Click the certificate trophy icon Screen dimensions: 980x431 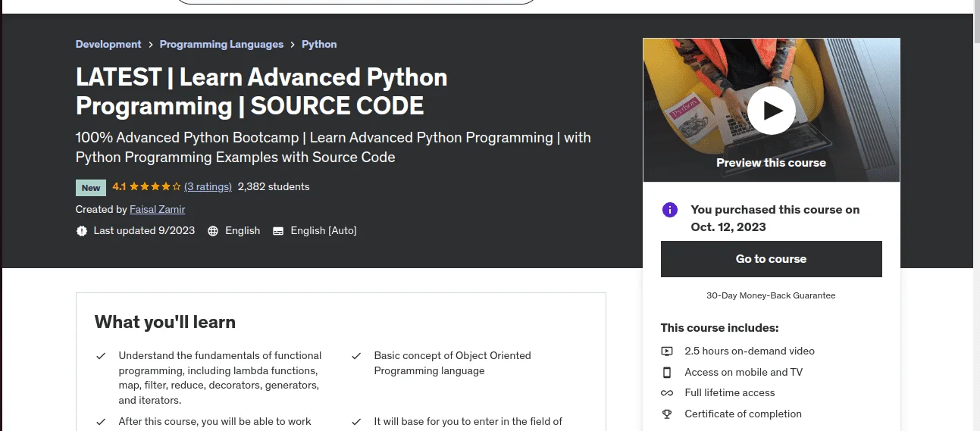[667, 414]
